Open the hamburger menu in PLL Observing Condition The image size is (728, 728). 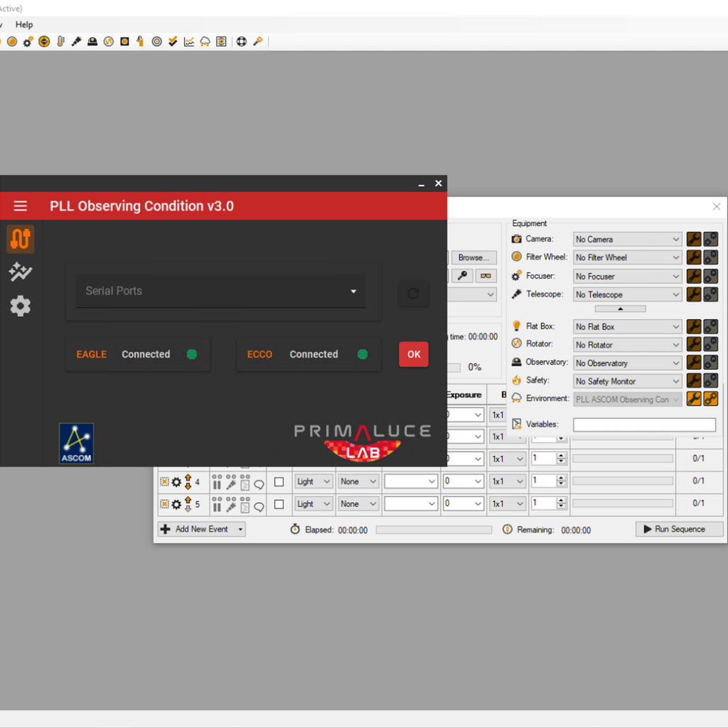20,206
